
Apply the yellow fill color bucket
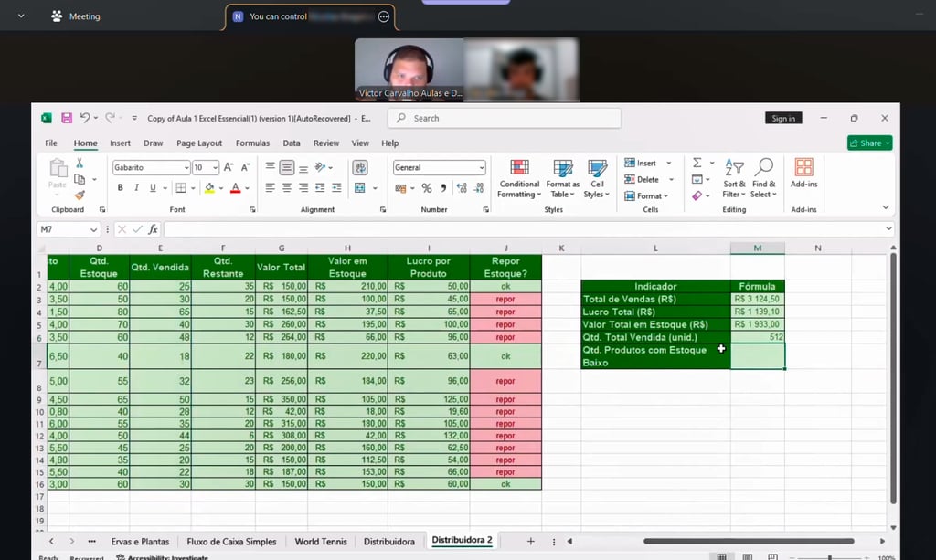(x=209, y=188)
